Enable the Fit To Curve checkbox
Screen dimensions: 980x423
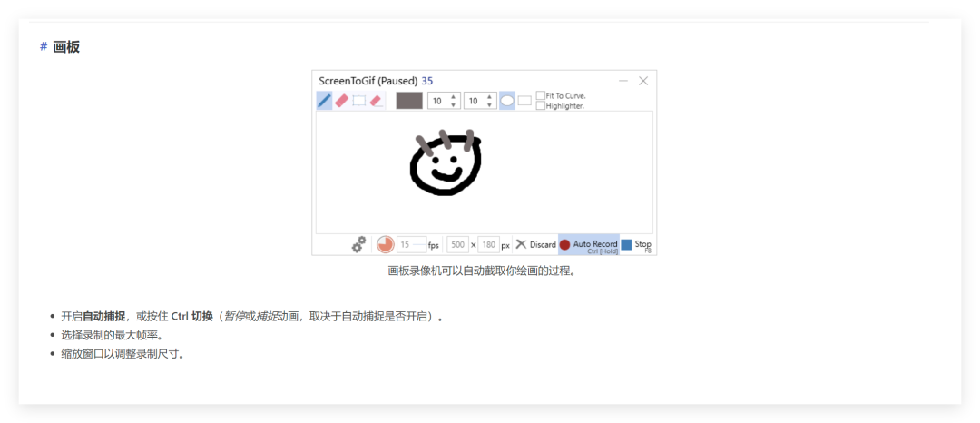(x=541, y=95)
